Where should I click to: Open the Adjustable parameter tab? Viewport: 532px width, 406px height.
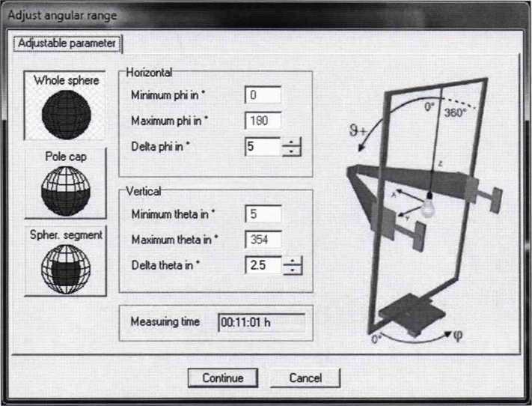click(67, 43)
